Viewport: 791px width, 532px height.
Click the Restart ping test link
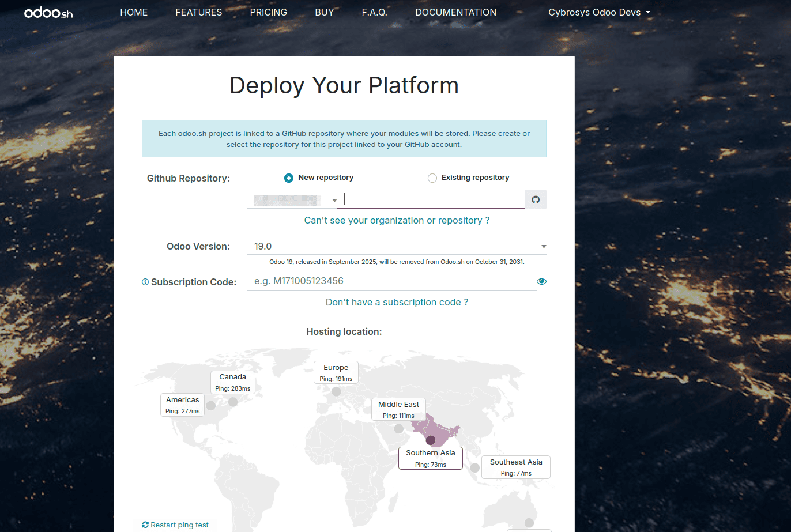175,525
